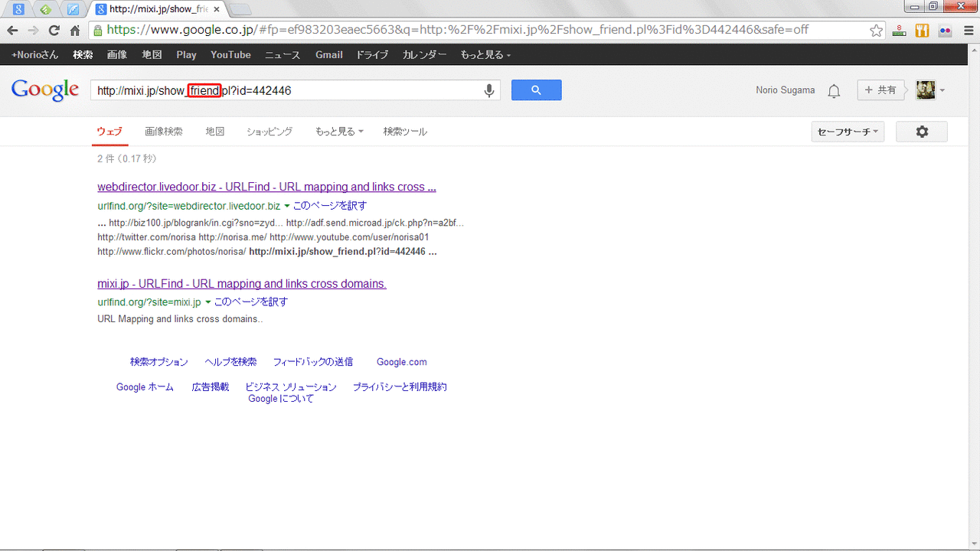Image resolution: width=980 pixels, height=551 pixels.
Task: Open the 地図 tab under the search box
Action: pyautogui.click(x=215, y=132)
